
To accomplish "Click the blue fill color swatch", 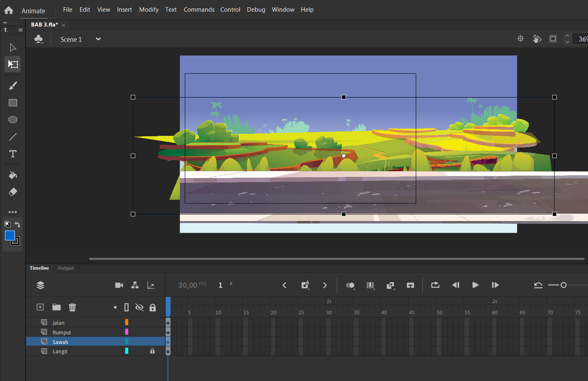I will [x=10, y=236].
